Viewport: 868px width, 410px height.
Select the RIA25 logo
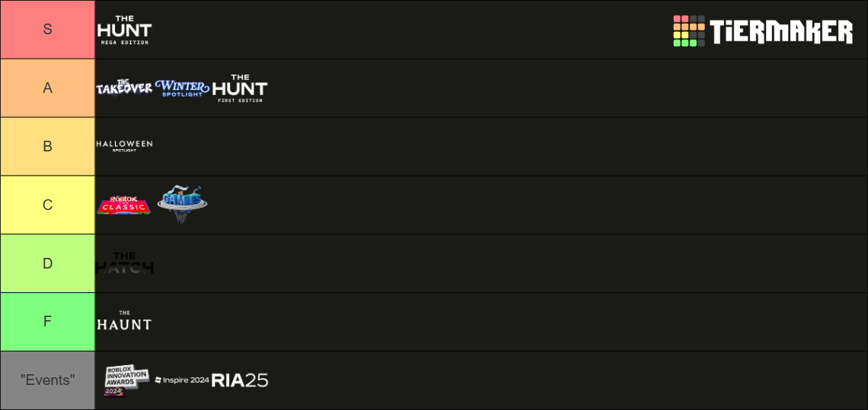coord(240,380)
